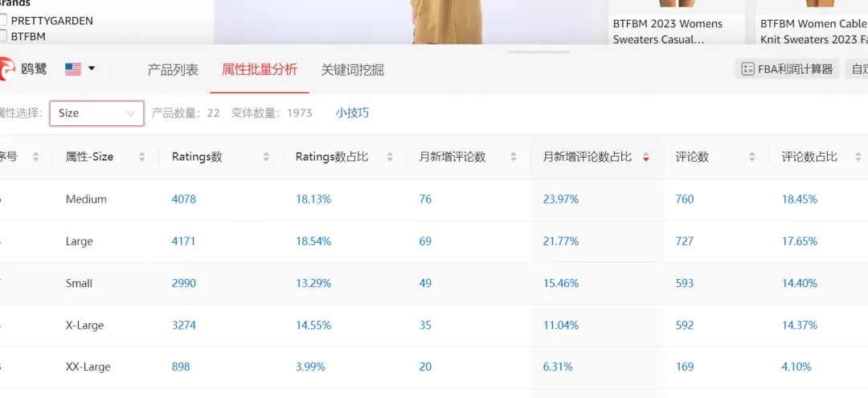Click Ratings value 898
The height and width of the screenshot is (398, 868).
[x=181, y=367]
